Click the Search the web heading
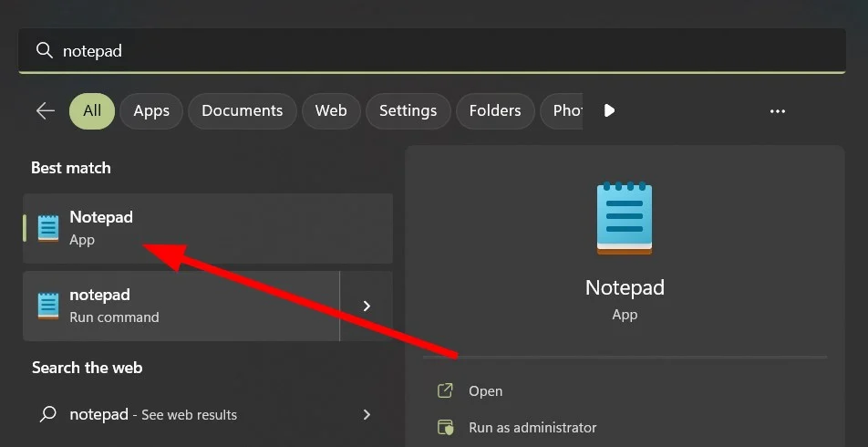The width and height of the screenshot is (868, 447). tap(87, 368)
